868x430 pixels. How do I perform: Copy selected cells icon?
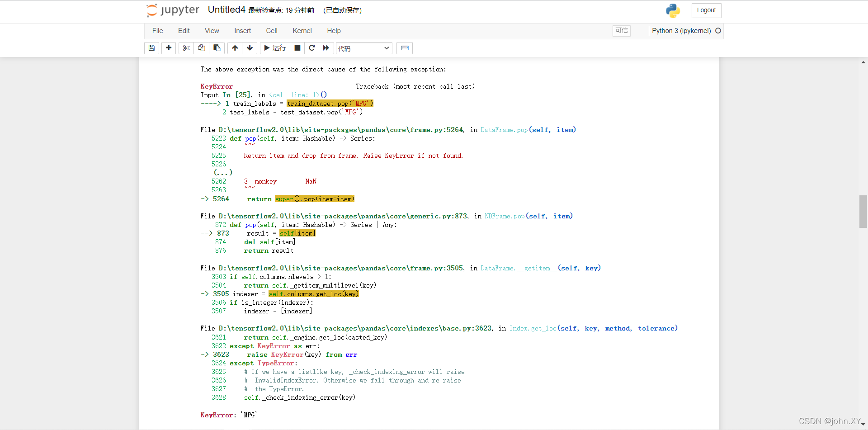tap(202, 48)
